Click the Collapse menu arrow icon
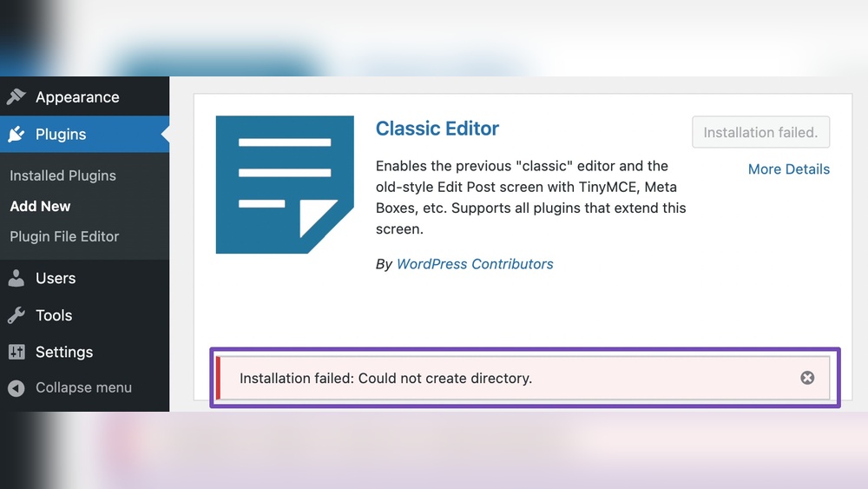 [16, 387]
